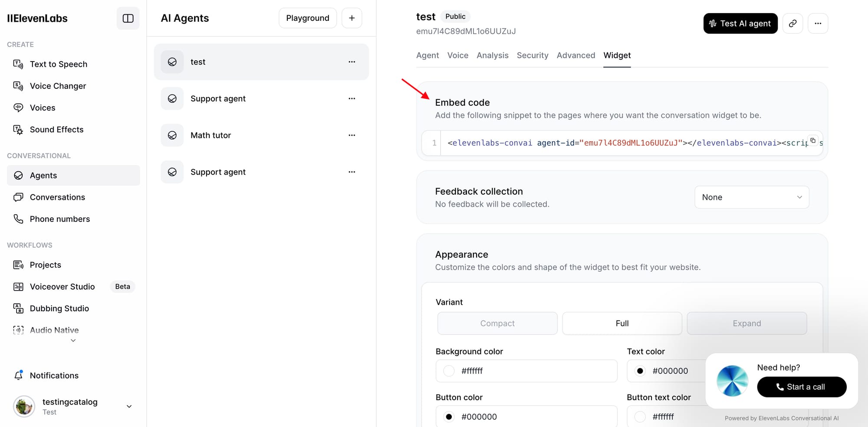Open the Analysis tab
This screenshot has width=868, height=427.
493,55
